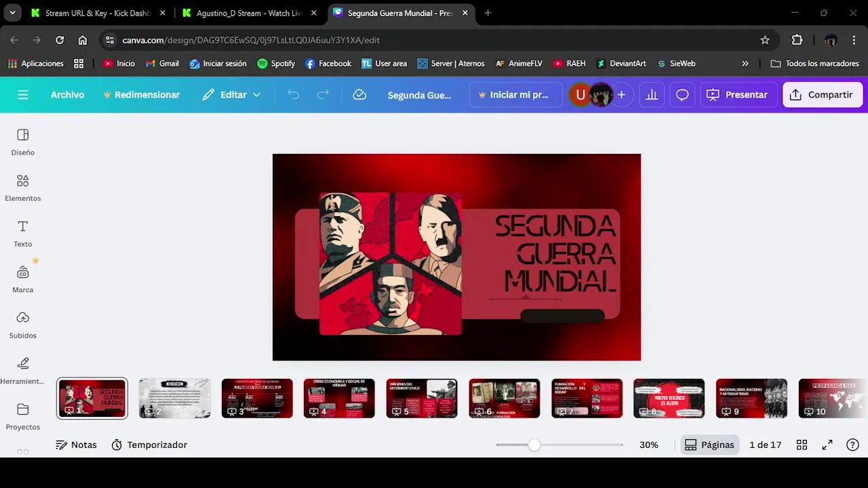Select page 8 thumbnail
Screen dimensions: 868x488
click(x=669, y=398)
